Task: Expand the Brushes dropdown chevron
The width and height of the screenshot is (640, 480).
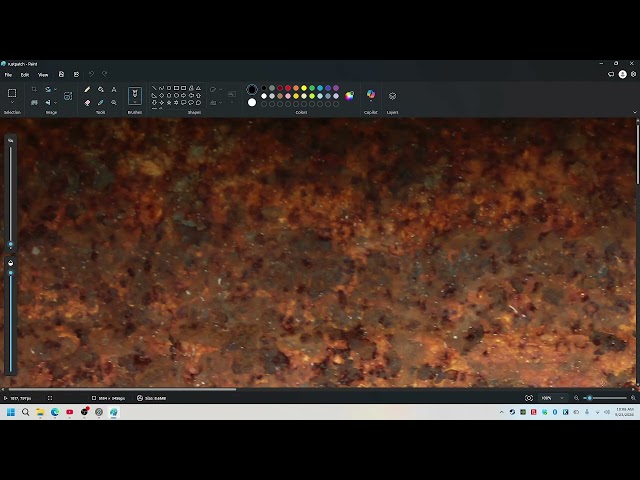Action: tap(135, 103)
